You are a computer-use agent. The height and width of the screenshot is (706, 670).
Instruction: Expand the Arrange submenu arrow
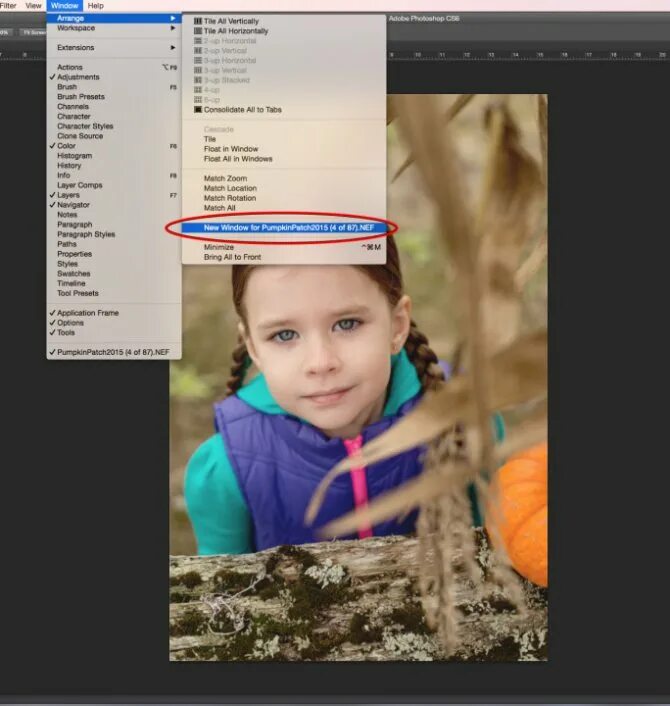(173, 18)
